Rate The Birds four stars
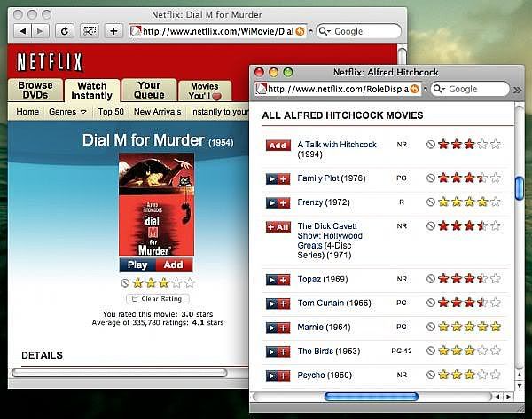Viewport: 532px width, 419px height. coord(482,351)
